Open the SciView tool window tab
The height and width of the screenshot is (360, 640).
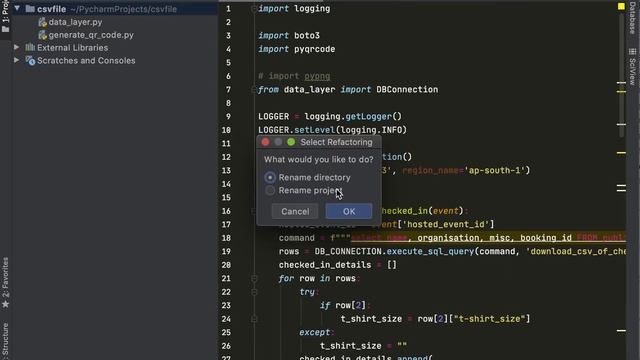point(633,67)
